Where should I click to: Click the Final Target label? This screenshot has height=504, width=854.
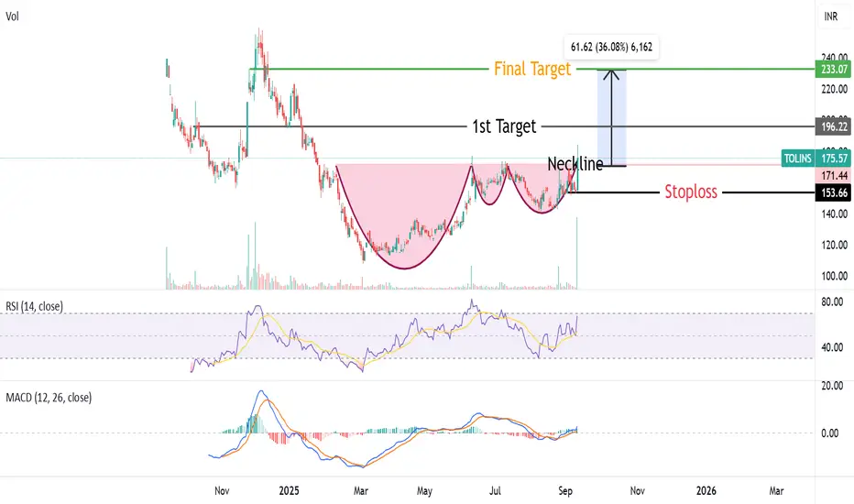(x=532, y=70)
